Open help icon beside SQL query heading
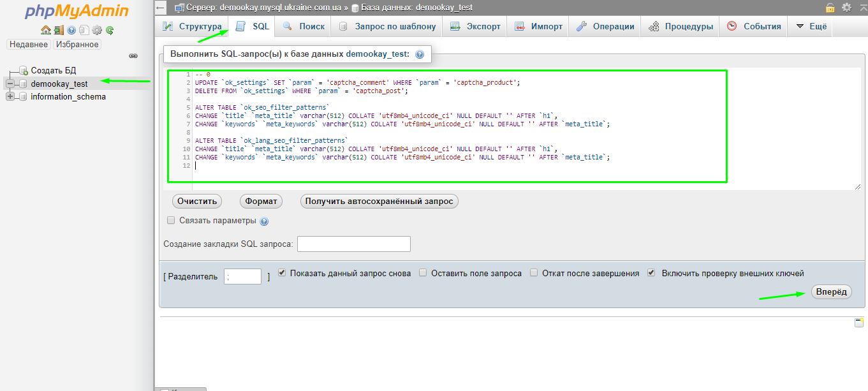 [x=420, y=55]
